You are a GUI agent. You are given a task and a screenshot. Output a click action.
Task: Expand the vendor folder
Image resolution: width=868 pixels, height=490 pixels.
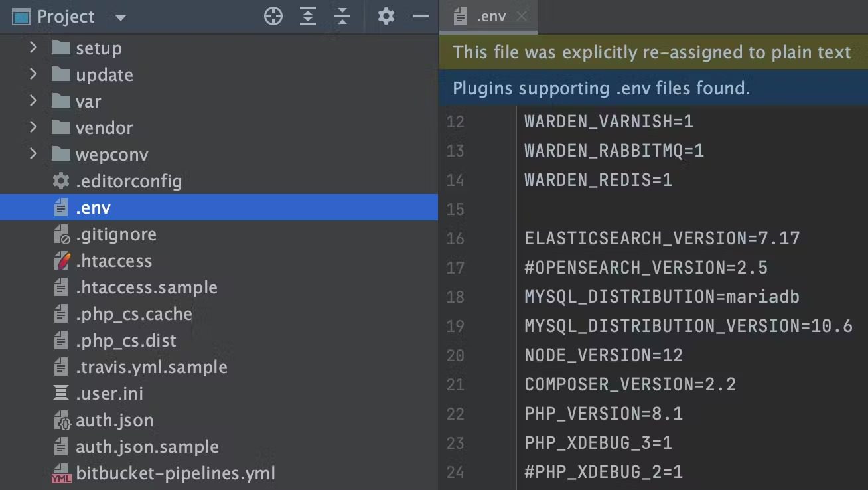point(33,127)
